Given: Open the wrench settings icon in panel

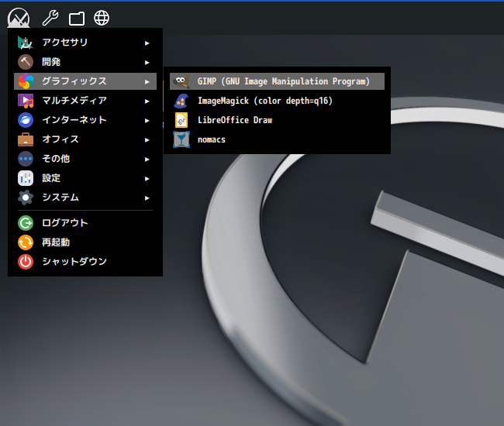Looking at the screenshot, I should [x=50, y=18].
